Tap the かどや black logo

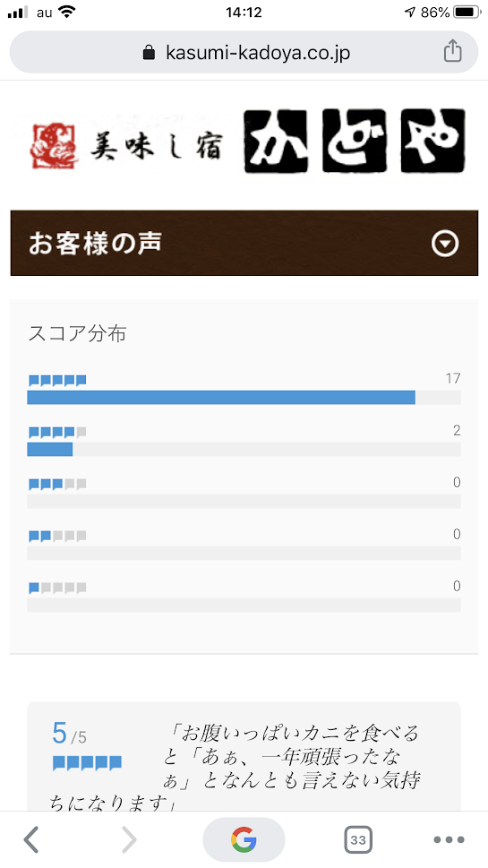(x=355, y=142)
